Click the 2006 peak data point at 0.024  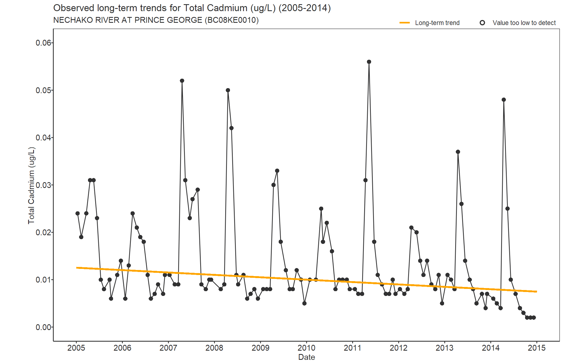click(x=133, y=213)
